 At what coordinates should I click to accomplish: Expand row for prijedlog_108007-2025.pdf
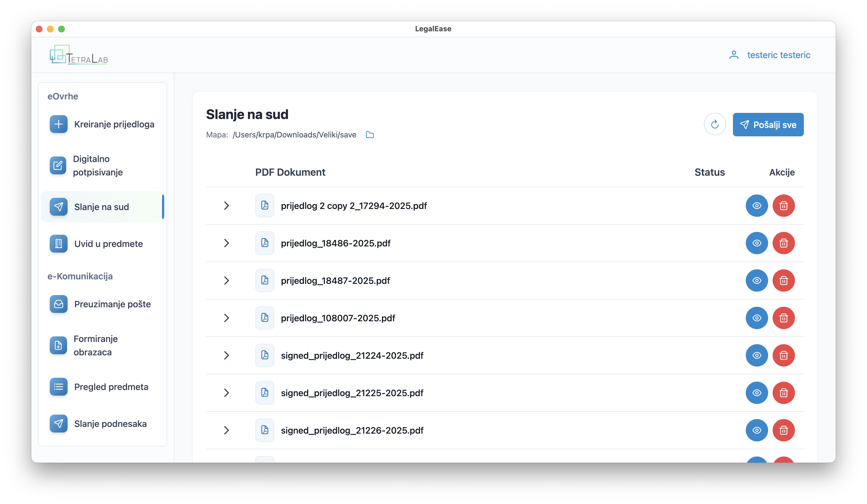click(x=226, y=318)
